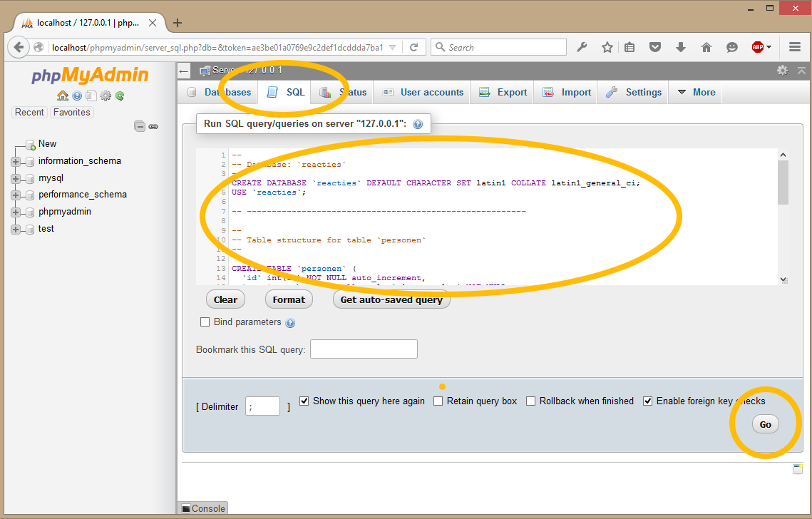Expand the information_schema database
The image size is (812, 519).
(16, 162)
